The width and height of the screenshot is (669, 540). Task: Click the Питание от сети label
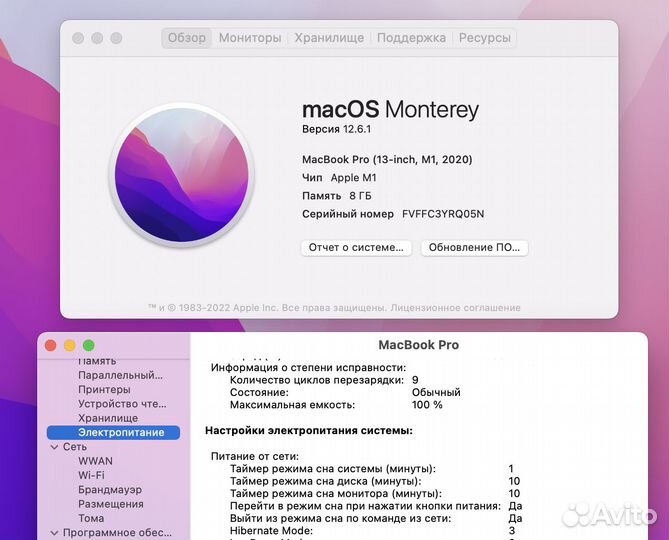pyautogui.click(x=255, y=456)
